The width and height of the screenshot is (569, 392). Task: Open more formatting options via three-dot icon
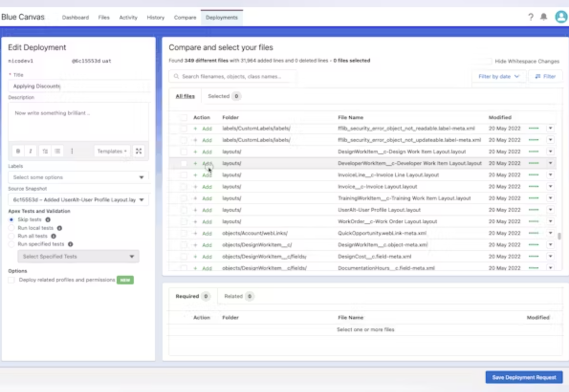tap(72, 151)
